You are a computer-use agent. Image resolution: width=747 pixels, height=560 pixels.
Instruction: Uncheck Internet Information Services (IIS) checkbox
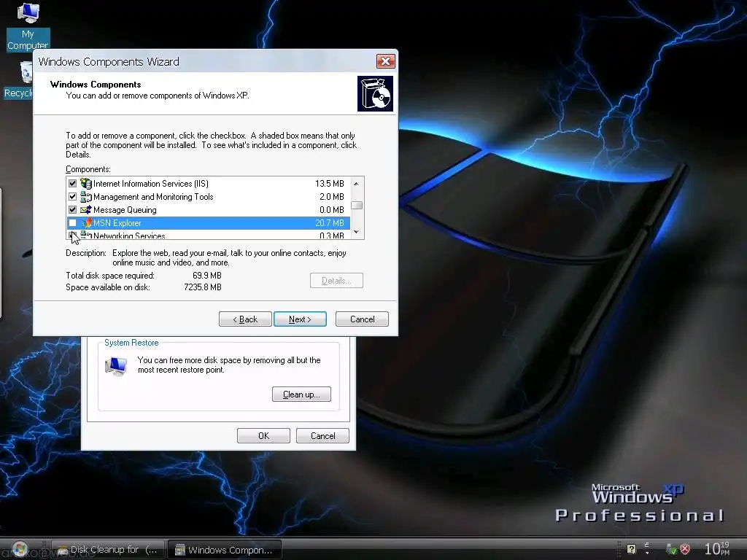(x=72, y=183)
